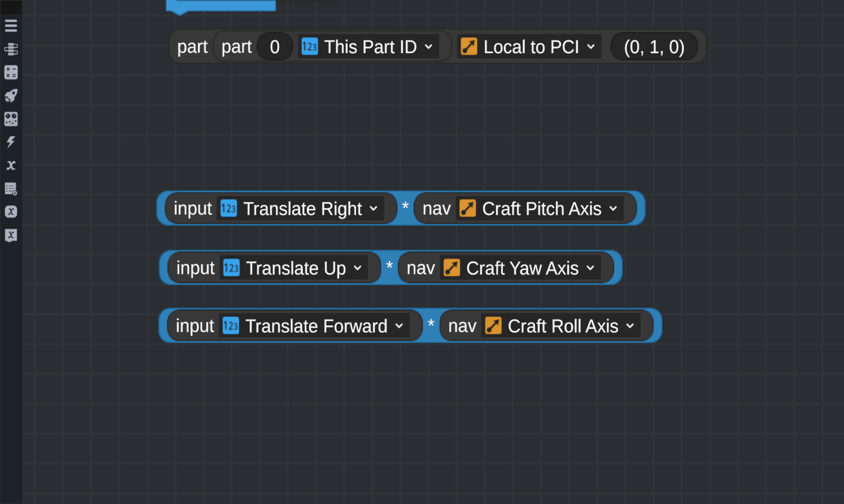The height and width of the screenshot is (504, 844).
Task: Click the vector arrow icon beside Local to PCI
Action: coord(469,47)
